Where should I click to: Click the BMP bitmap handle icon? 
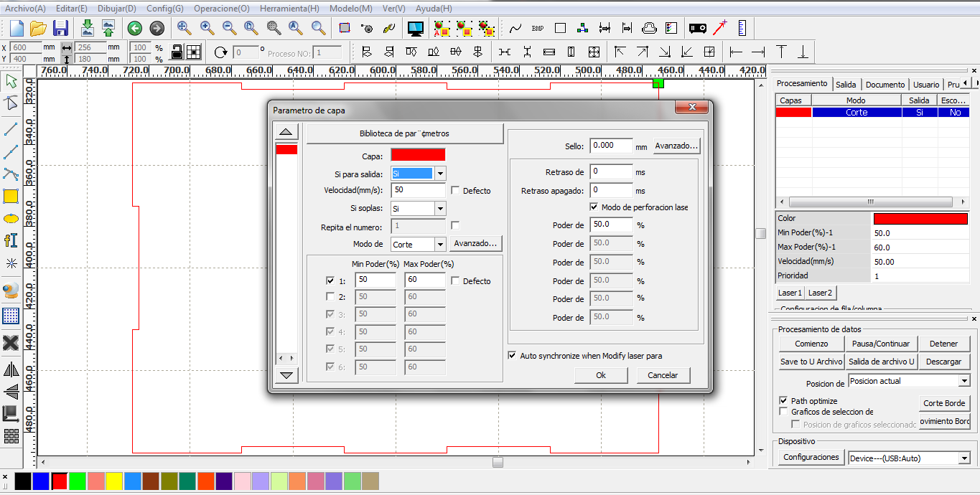click(x=538, y=28)
